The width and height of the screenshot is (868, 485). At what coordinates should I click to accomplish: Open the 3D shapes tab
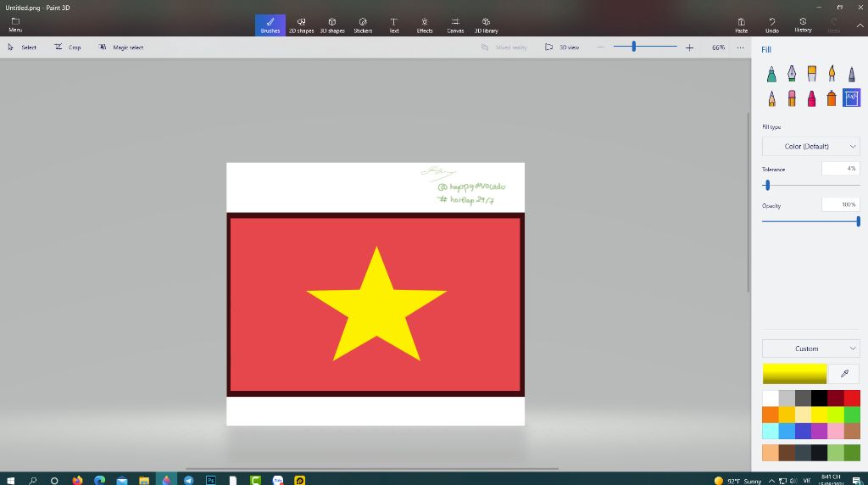coord(332,25)
